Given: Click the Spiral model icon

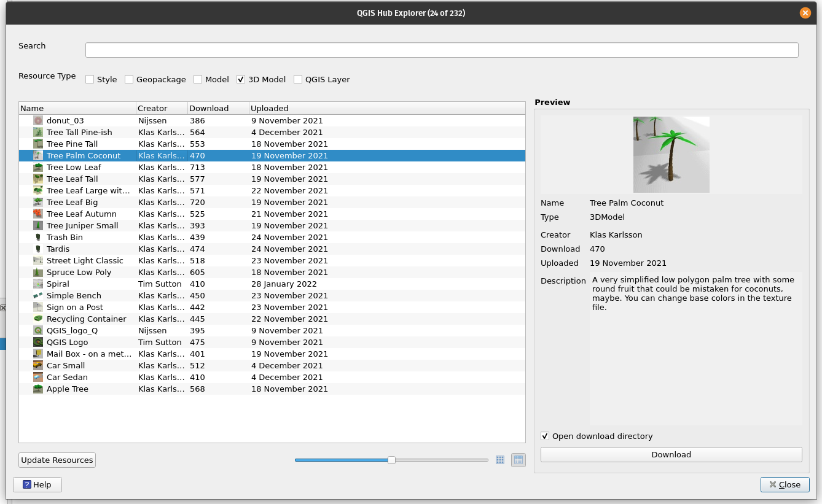Looking at the screenshot, I should (x=38, y=284).
